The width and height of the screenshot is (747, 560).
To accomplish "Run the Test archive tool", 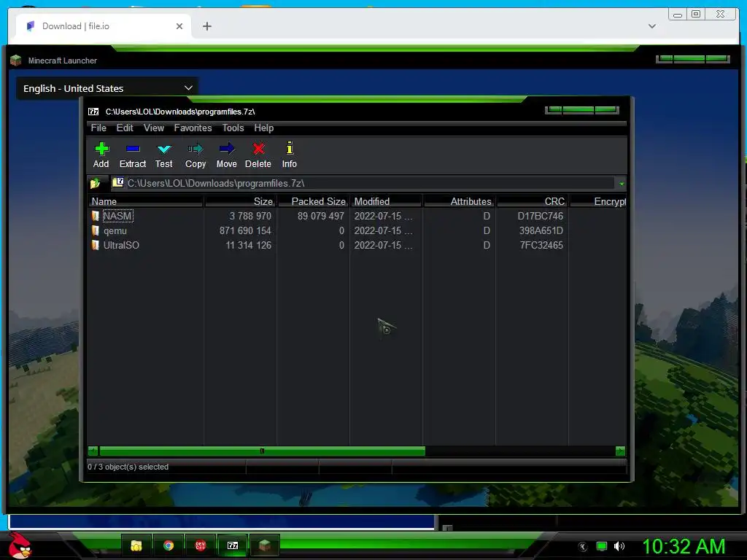I will pyautogui.click(x=164, y=155).
